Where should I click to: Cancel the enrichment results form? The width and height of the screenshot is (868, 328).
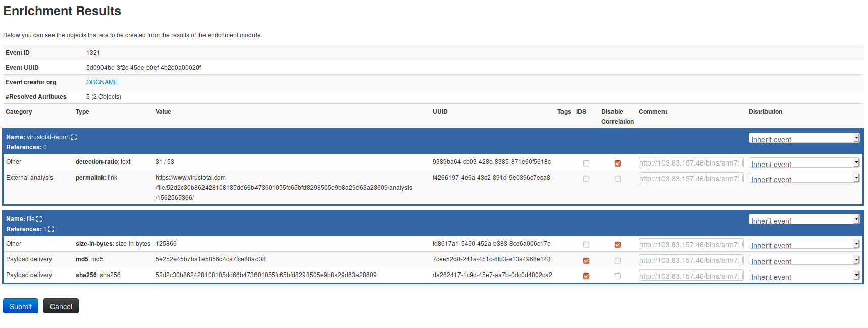click(x=61, y=306)
